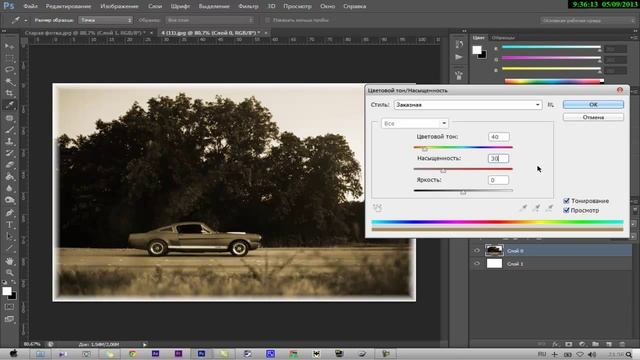Viewport: 640px width, 360px height.
Task: Toggle Quick Mask mode icon
Action: click(9, 307)
